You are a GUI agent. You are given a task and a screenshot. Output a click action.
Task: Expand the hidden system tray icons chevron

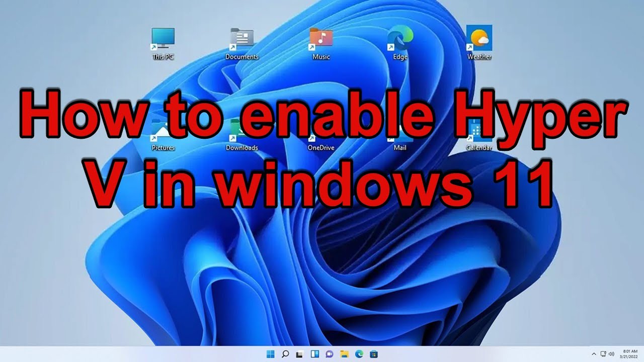tap(594, 354)
